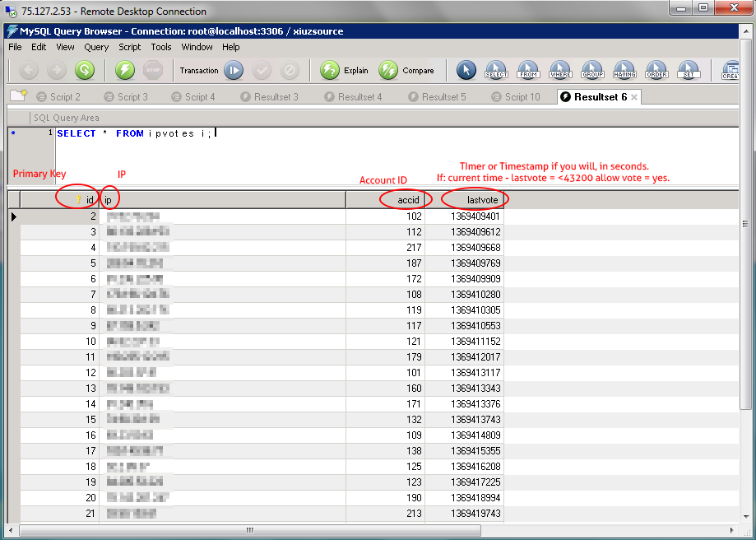
Task: Click the CREATE tool icon
Action: (x=730, y=71)
